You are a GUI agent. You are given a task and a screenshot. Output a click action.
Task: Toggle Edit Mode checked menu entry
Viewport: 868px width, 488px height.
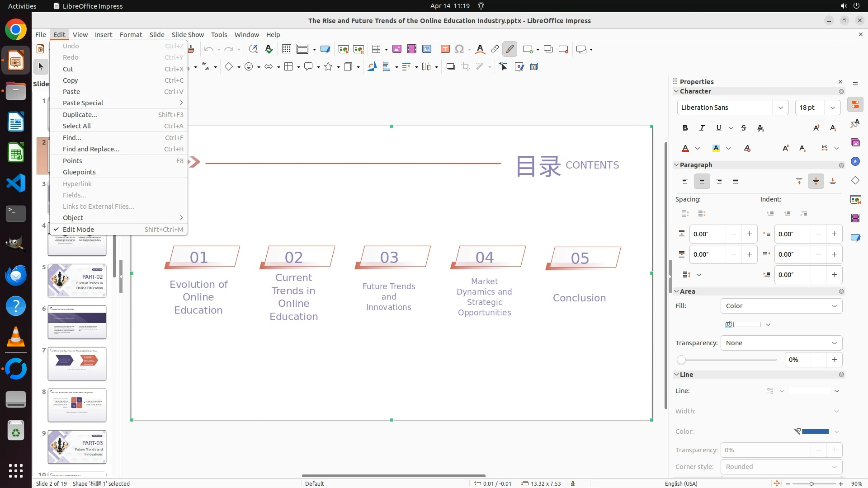click(x=78, y=230)
